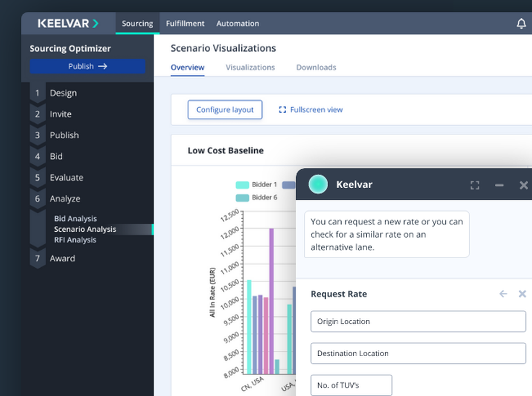532x396 pixels.
Task: Select the Overview tab
Action: click(x=187, y=68)
